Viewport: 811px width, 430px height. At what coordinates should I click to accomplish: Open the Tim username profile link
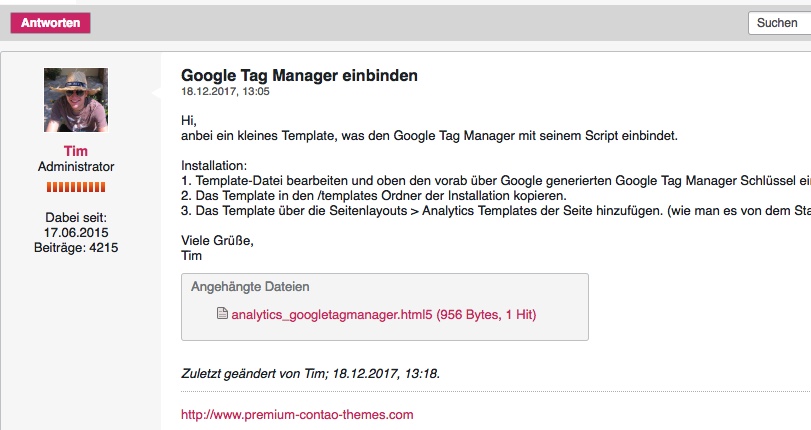coord(76,151)
